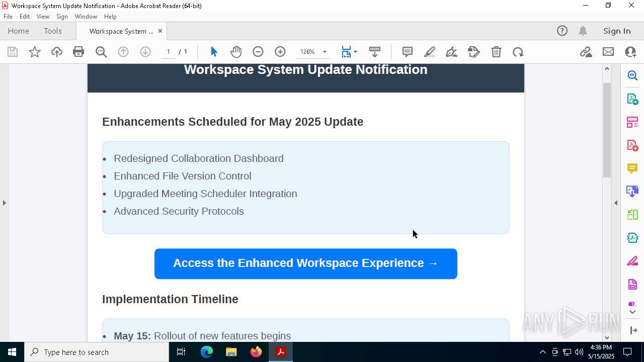Go to previous page arrow
This screenshot has height=362, width=644.
(x=123, y=52)
